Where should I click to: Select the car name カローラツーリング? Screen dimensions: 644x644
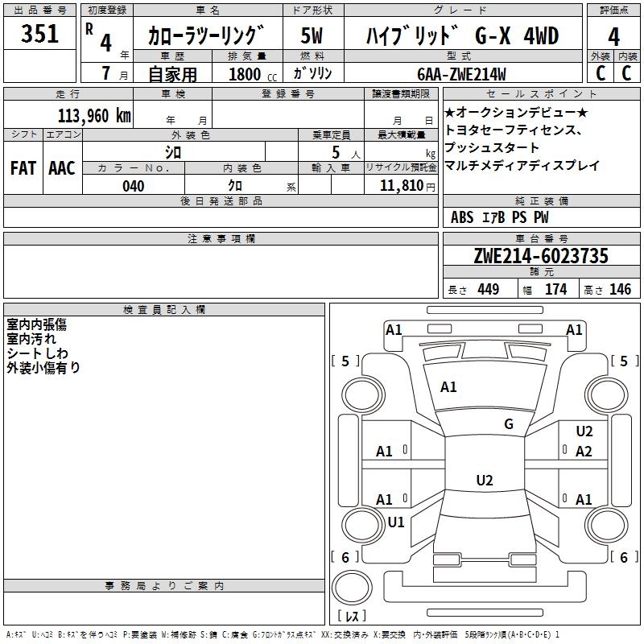[x=205, y=35]
